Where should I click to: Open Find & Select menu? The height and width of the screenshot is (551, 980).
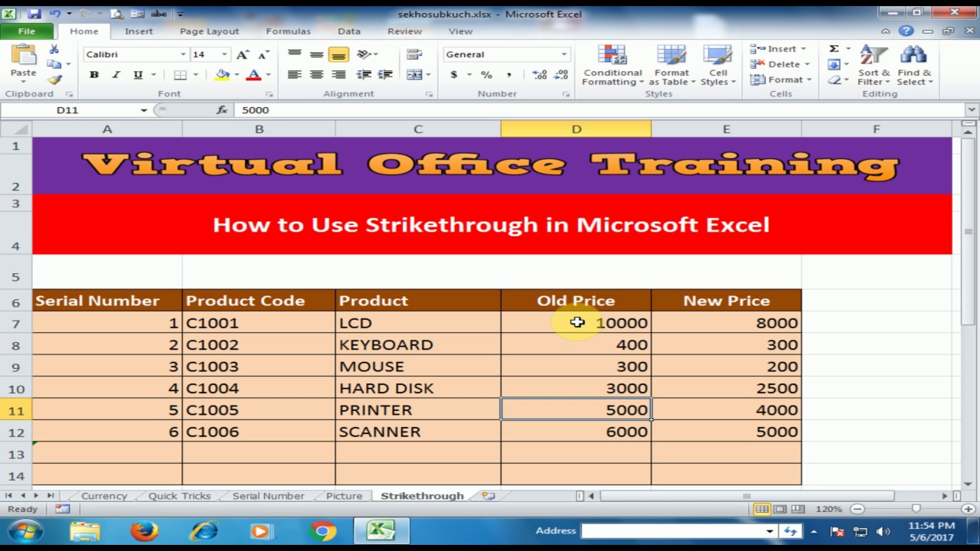click(915, 66)
